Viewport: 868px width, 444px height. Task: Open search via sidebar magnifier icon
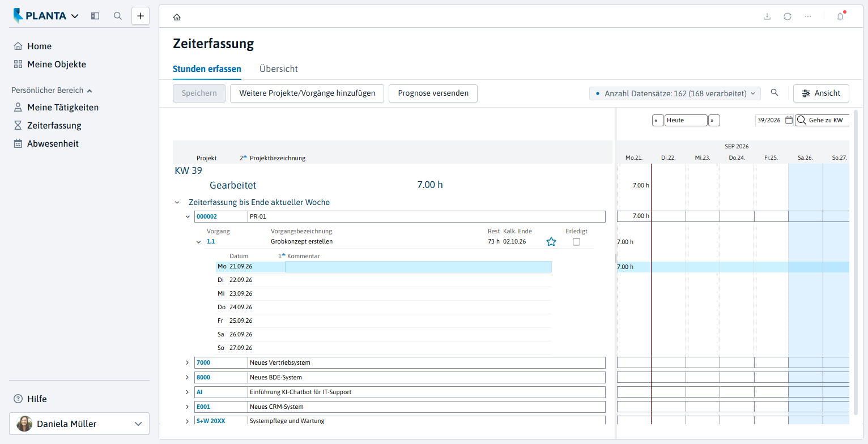pos(118,16)
